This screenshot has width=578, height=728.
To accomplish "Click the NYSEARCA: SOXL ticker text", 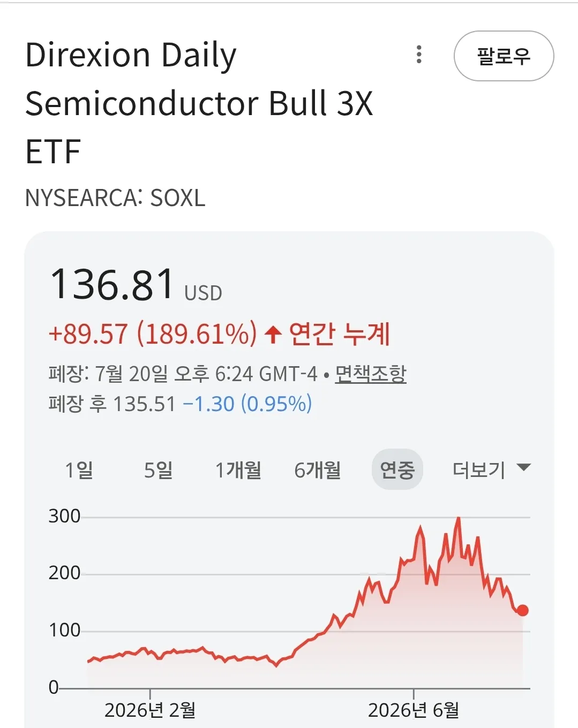I will [x=115, y=198].
